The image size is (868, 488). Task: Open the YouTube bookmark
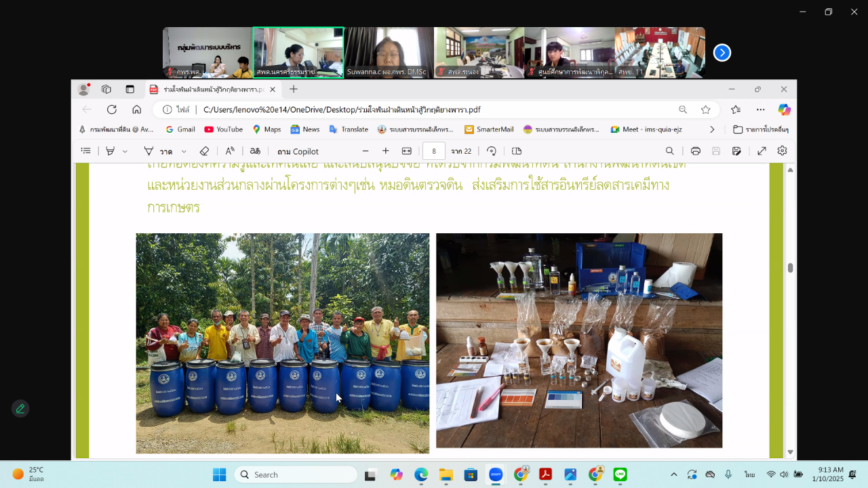tap(223, 129)
